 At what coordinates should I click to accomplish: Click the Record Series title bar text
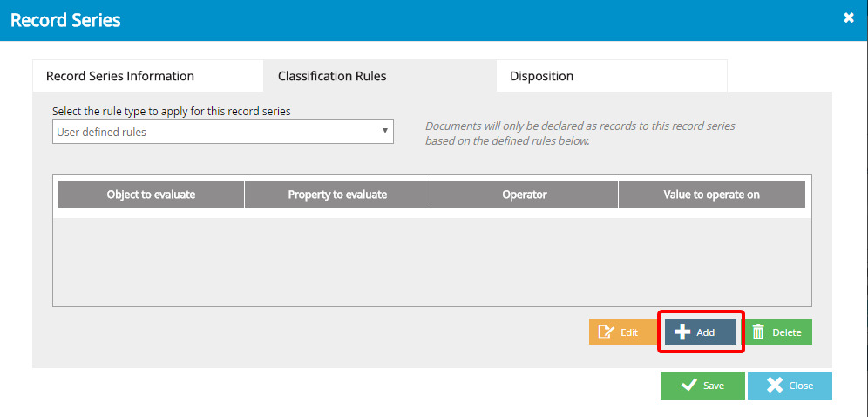tap(65, 20)
